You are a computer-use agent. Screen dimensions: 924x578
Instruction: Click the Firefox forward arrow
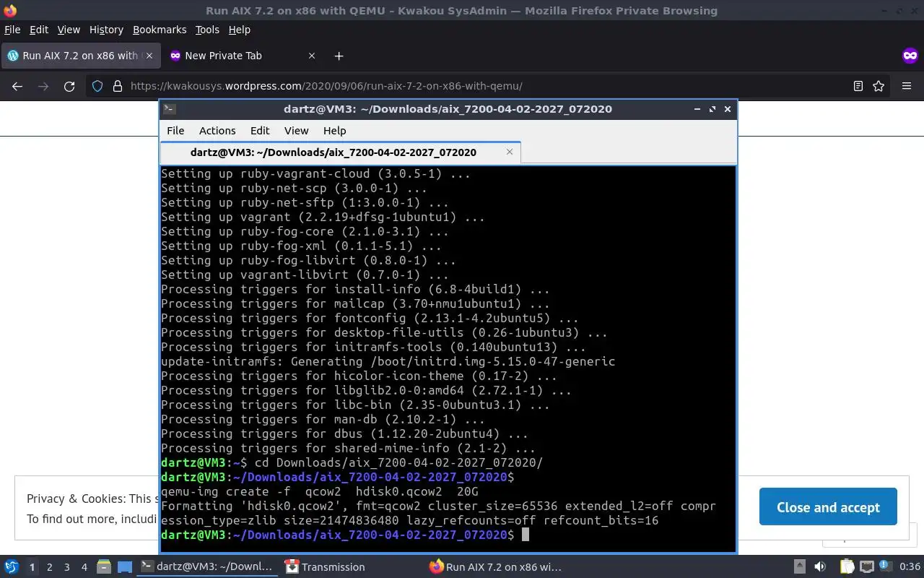(43, 86)
